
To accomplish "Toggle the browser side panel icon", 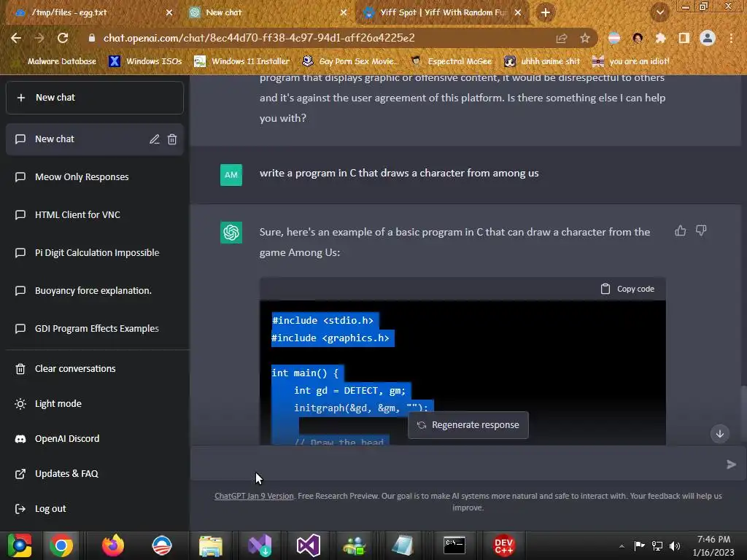I will click(684, 38).
